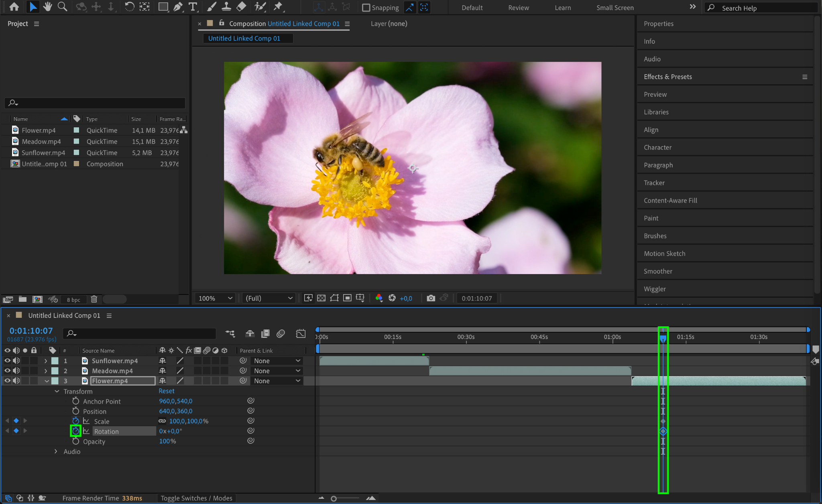Open the 100% magnification dropdown
The image size is (822, 504).
(x=216, y=298)
